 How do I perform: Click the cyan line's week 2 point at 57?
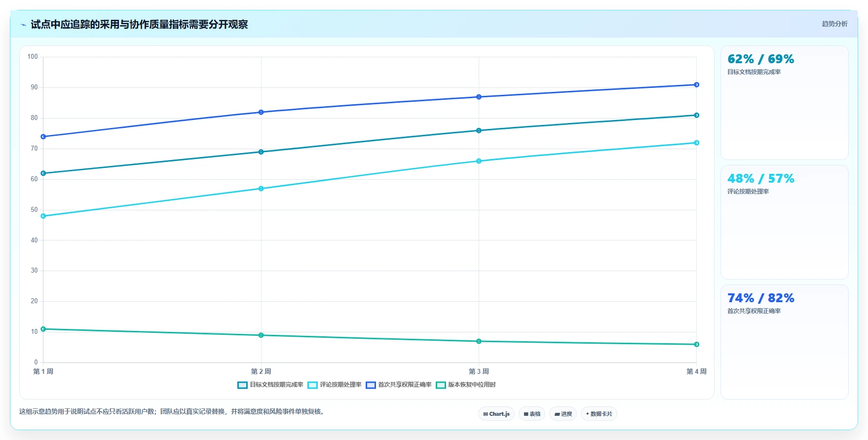[261, 189]
